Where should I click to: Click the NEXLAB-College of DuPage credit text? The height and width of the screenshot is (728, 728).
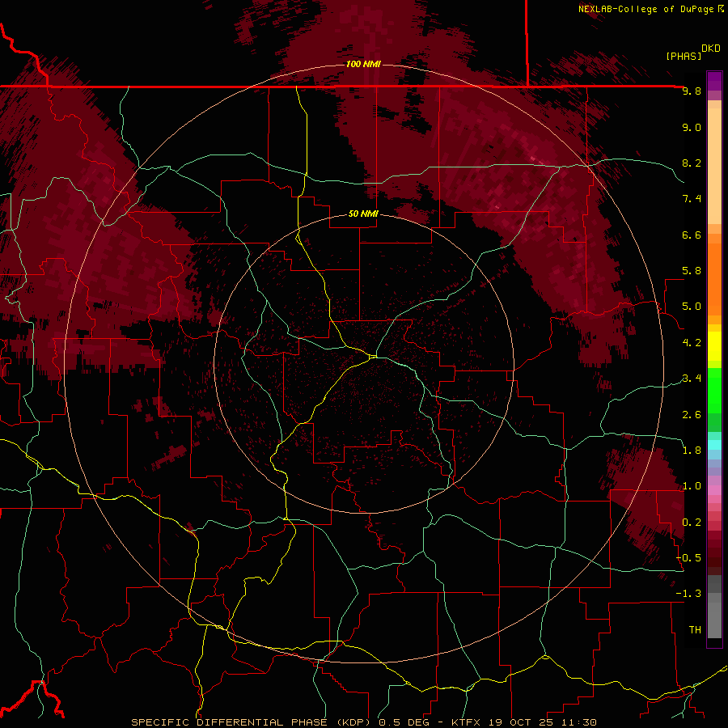click(646, 9)
